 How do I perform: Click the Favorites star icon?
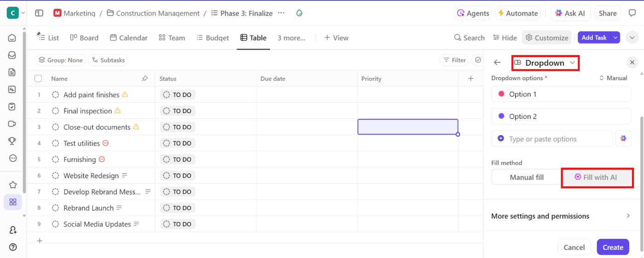coord(12,185)
